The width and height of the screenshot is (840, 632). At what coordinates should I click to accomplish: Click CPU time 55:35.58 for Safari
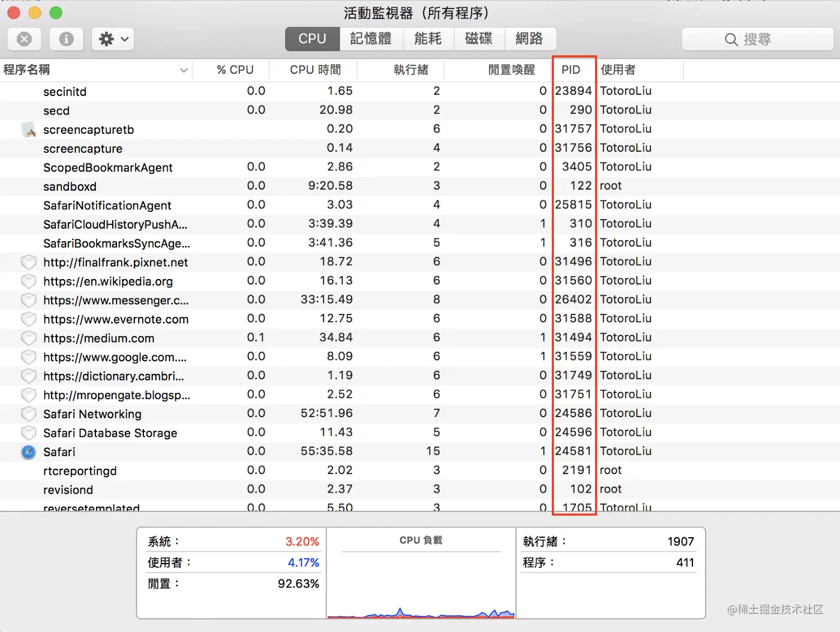327,451
